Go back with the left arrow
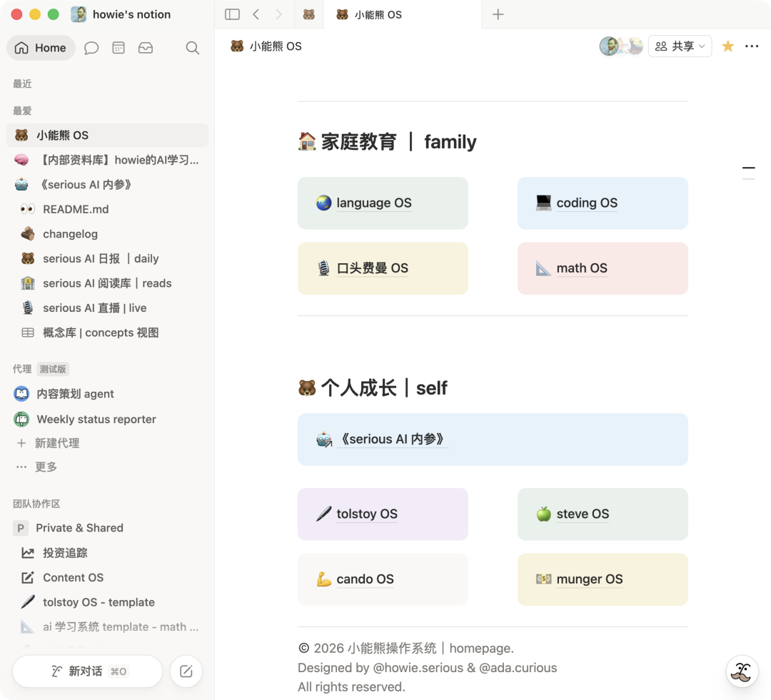The image size is (771, 700). click(x=256, y=14)
